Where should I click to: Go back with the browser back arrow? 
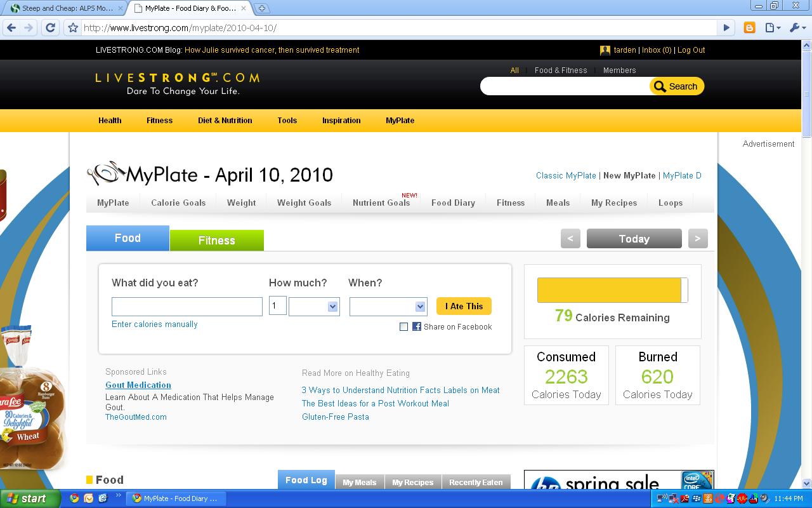11,28
